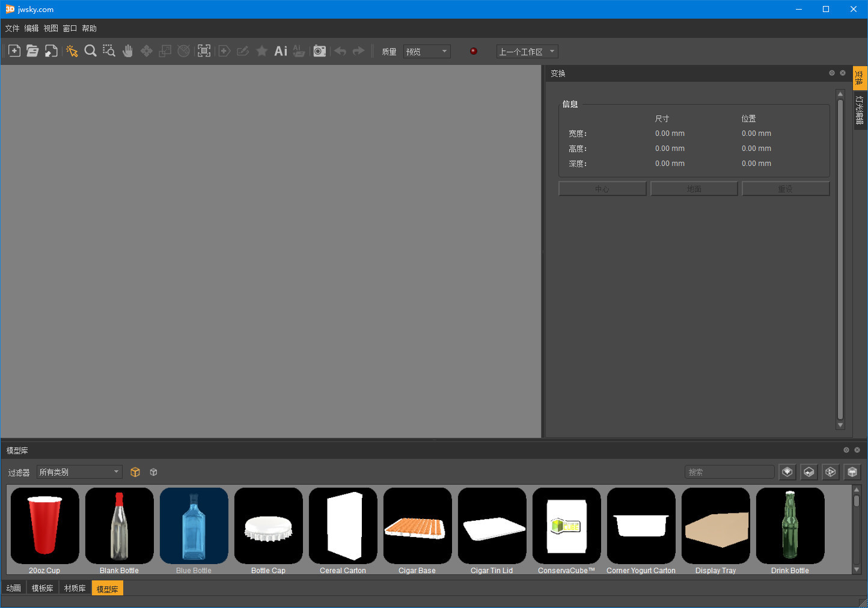The image size is (868, 608).
Task: Click the third wireframe cube button beside search
Action: 831,472
